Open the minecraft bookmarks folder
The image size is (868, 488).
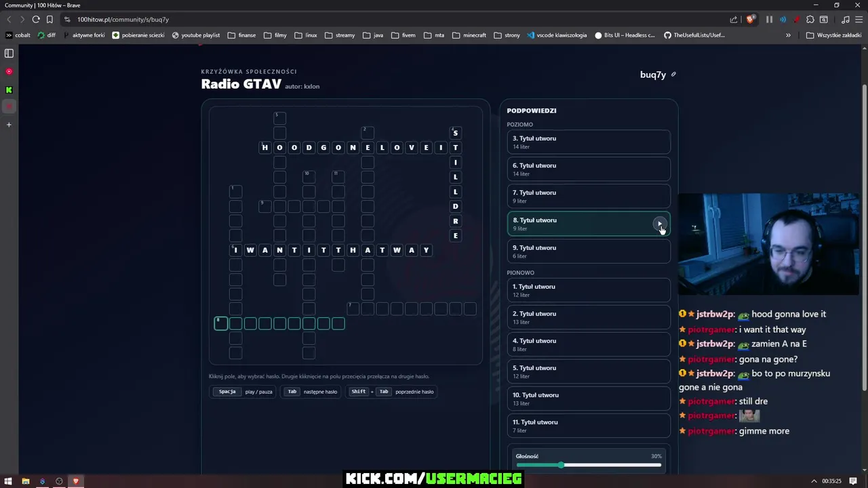tap(469, 35)
